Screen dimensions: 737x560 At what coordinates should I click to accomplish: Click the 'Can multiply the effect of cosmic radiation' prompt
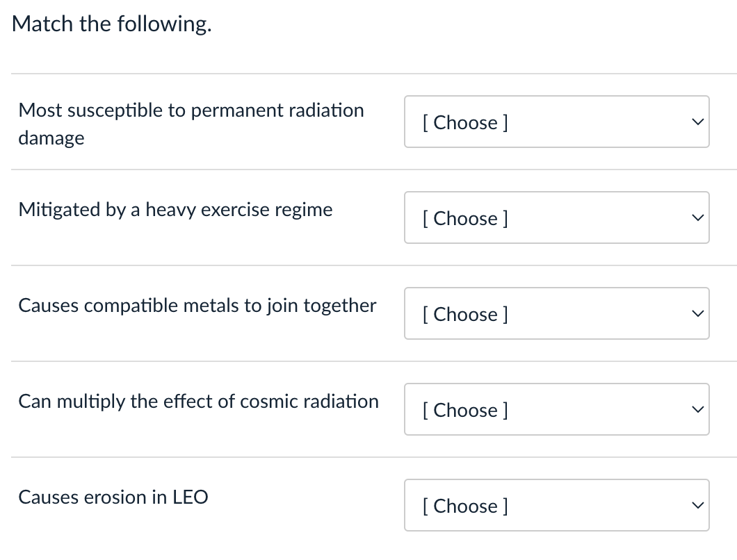pyautogui.click(x=198, y=402)
